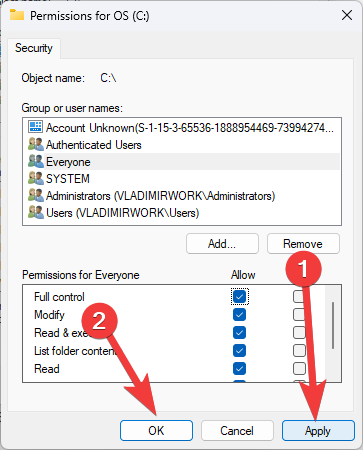The width and height of the screenshot is (363, 450).
Task: Uncheck Allow for Read & execute
Action: pyautogui.click(x=240, y=332)
